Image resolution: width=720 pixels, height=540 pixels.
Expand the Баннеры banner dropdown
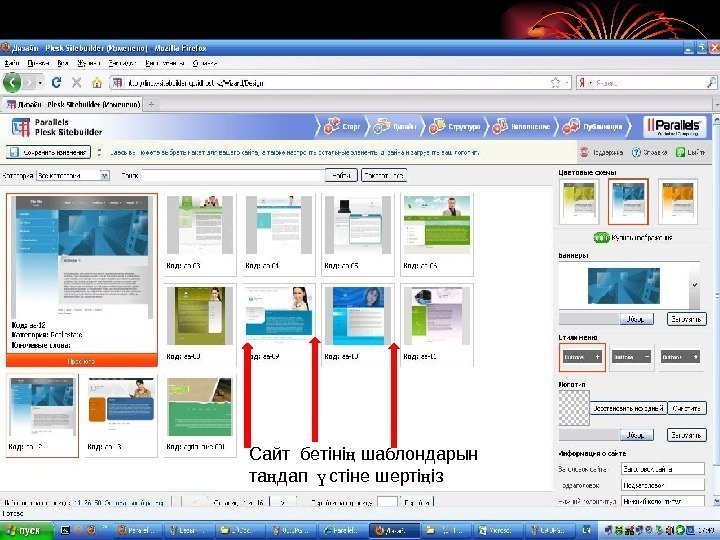tap(695, 285)
